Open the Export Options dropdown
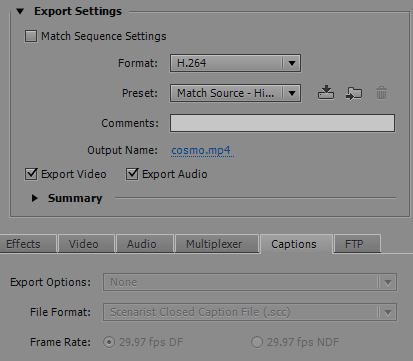The height and width of the screenshot is (361, 413). [x=250, y=282]
